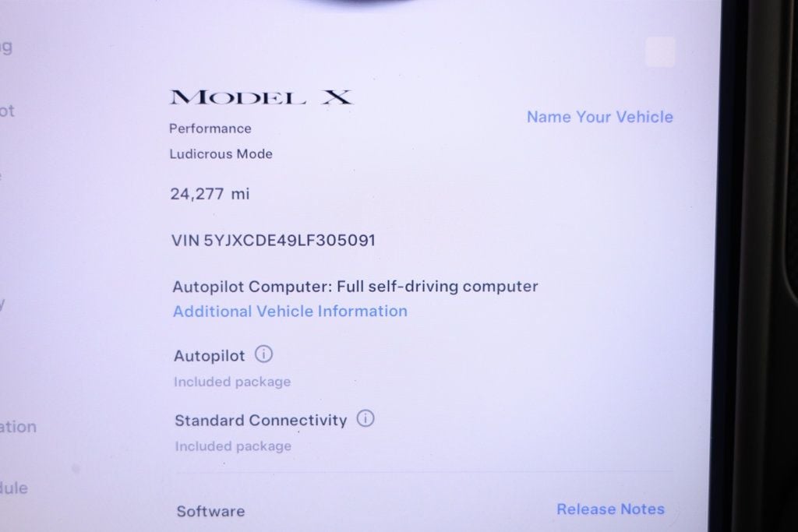Tap Included package under Standard Connectivity

click(233, 446)
